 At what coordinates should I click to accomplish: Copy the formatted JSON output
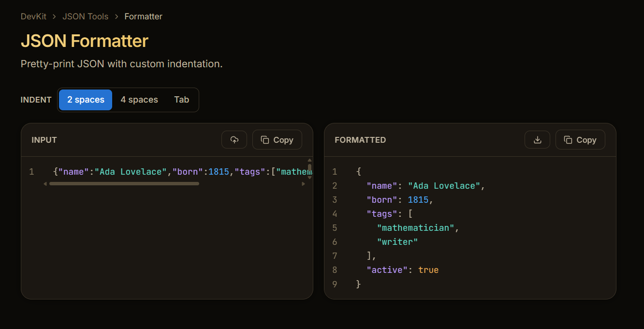(580, 140)
